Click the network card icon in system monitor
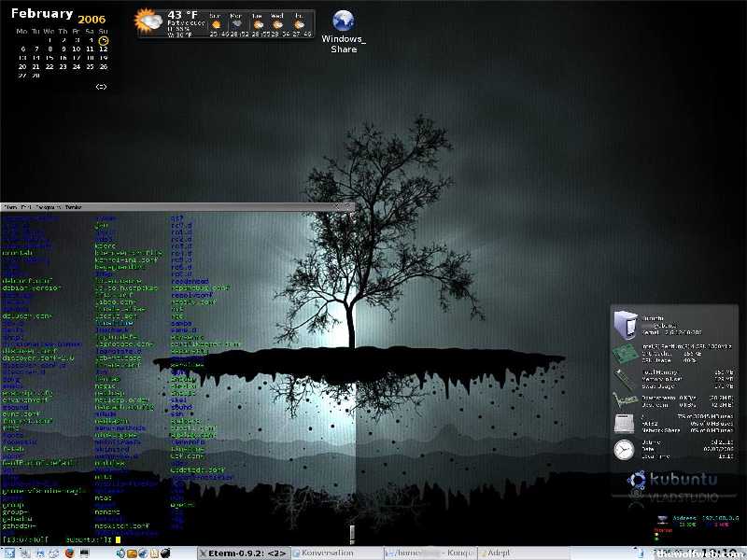 [623, 402]
